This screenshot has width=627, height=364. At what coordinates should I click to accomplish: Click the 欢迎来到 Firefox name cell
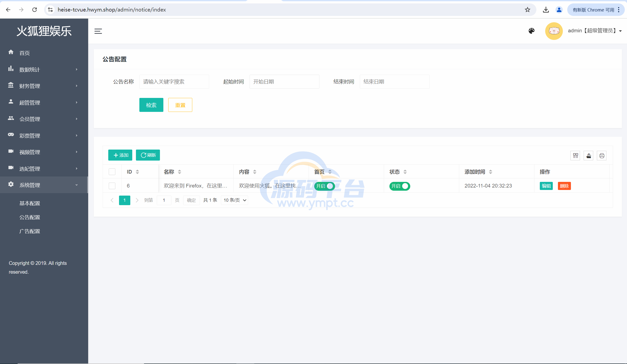click(x=195, y=186)
